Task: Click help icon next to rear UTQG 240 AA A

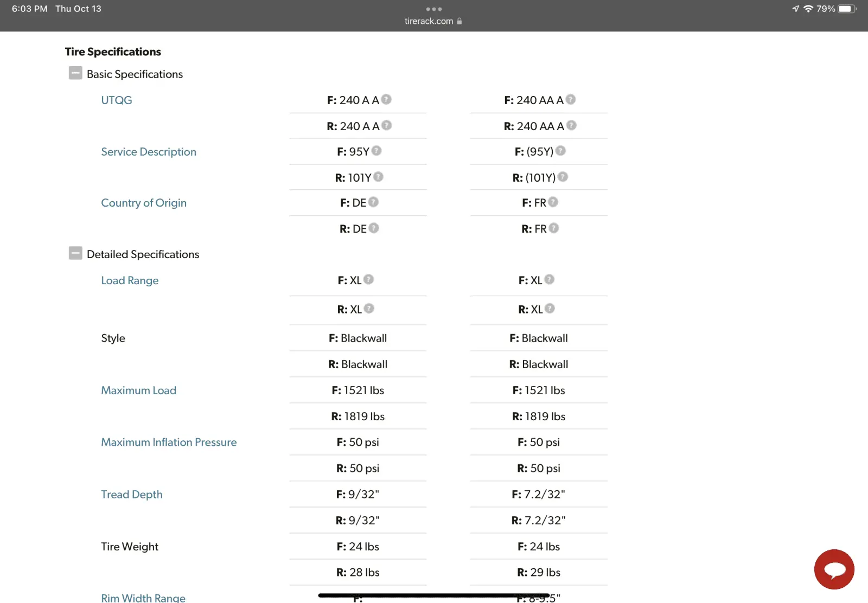Action: point(571,125)
